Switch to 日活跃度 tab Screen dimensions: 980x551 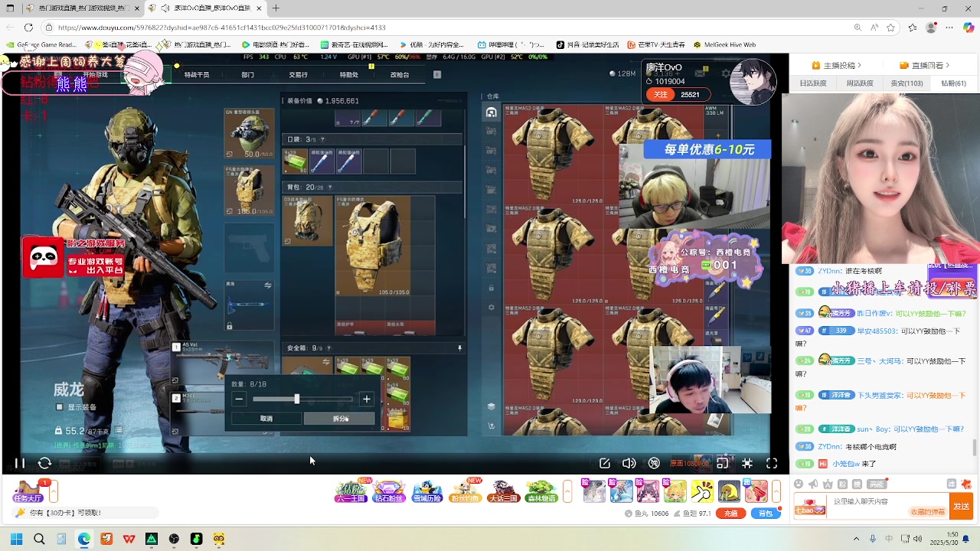813,83
